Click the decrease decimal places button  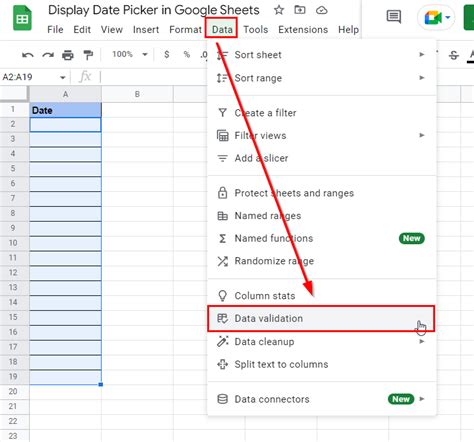pyautogui.click(x=204, y=54)
